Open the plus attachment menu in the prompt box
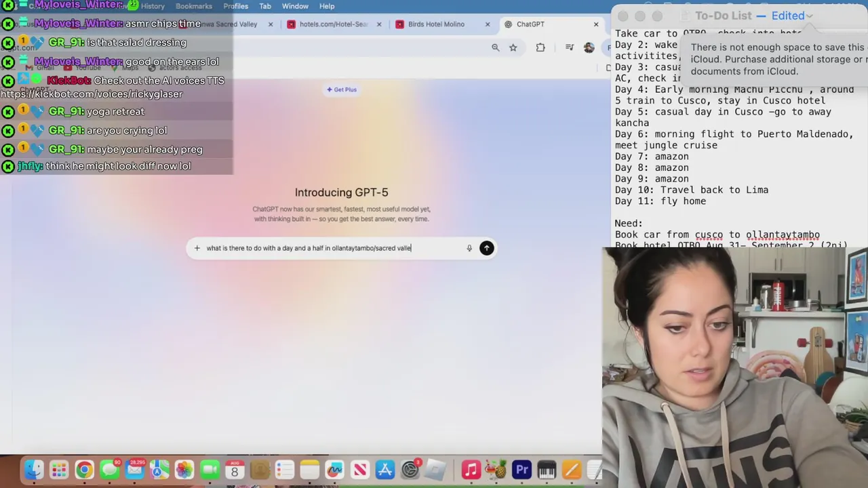Viewport: 868px width, 488px height. pos(197,248)
